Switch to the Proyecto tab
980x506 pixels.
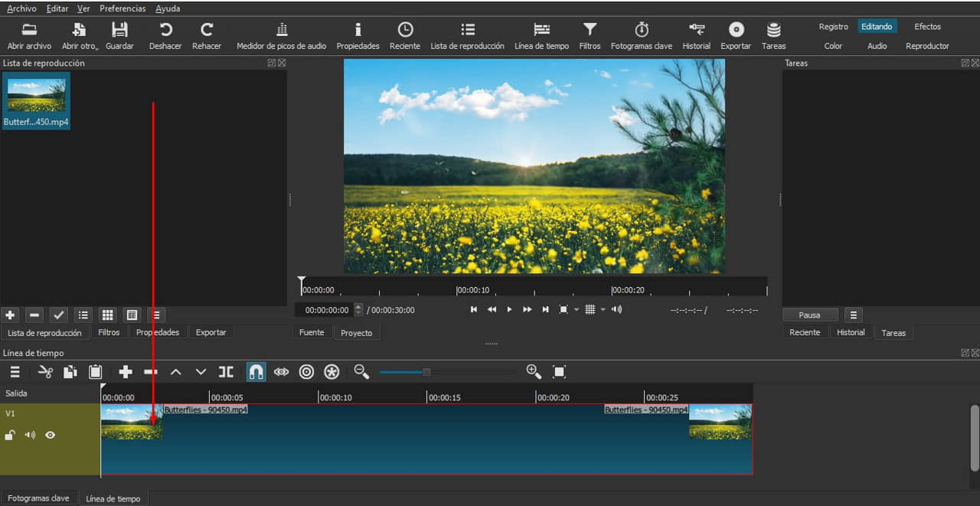(x=356, y=333)
